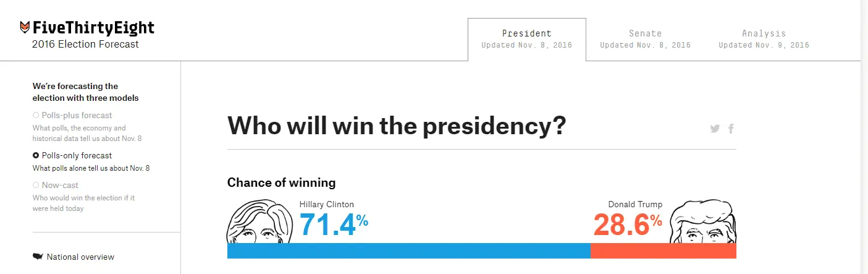This screenshot has width=868, height=274.
Task: Click the blue Clinton portion of the bar
Action: [x=408, y=250]
